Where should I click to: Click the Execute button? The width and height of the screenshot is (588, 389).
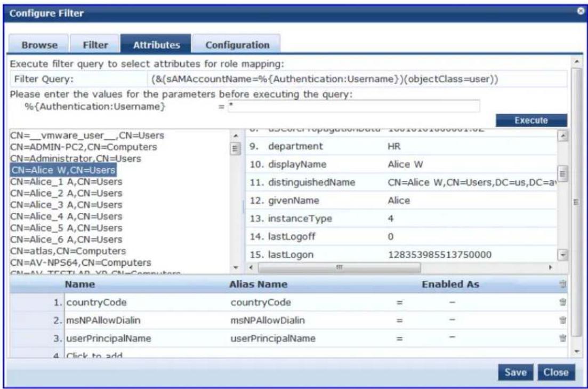(531, 120)
